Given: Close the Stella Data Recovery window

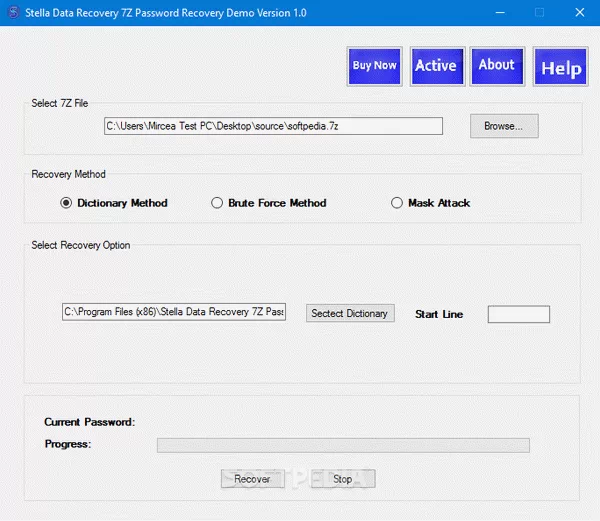Looking at the screenshot, I should [579, 13].
